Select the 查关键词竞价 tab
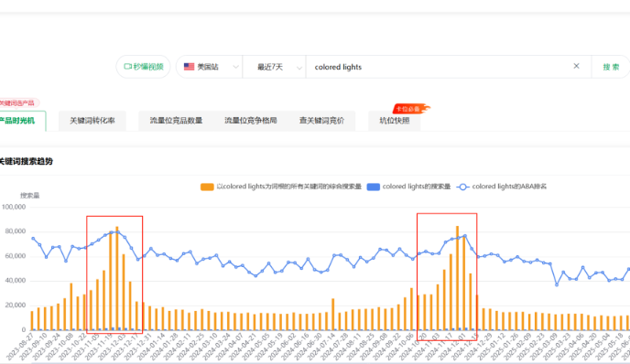 tap(321, 121)
